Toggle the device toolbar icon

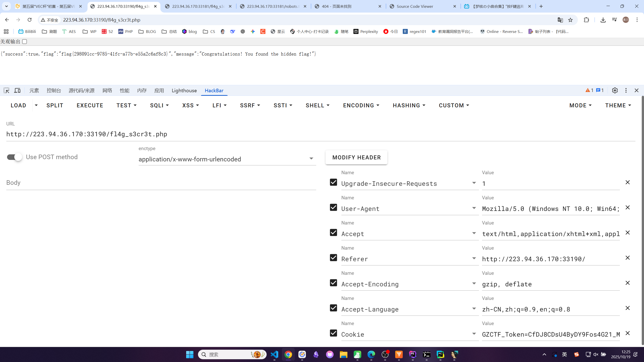(x=17, y=90)
